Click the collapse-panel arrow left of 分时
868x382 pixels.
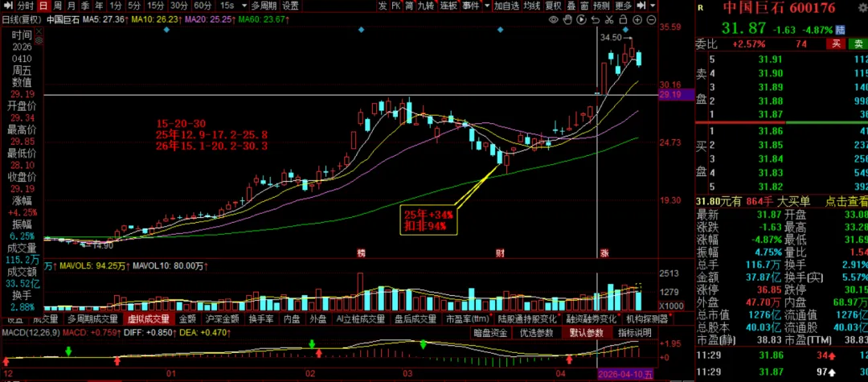click(7, 6)
